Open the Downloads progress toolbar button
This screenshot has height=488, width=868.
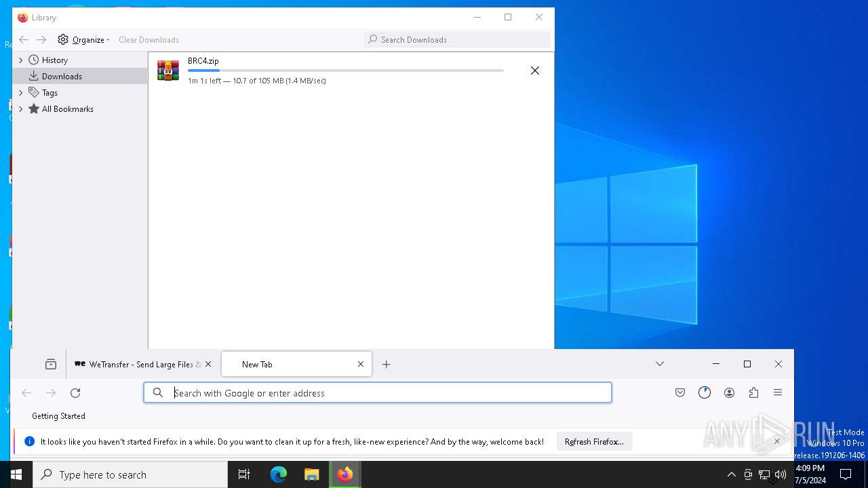705,392
